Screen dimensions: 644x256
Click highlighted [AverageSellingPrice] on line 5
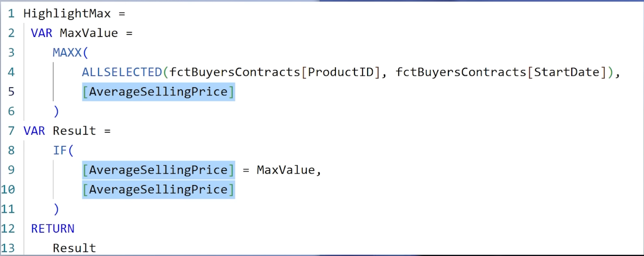tap(158, 92)
